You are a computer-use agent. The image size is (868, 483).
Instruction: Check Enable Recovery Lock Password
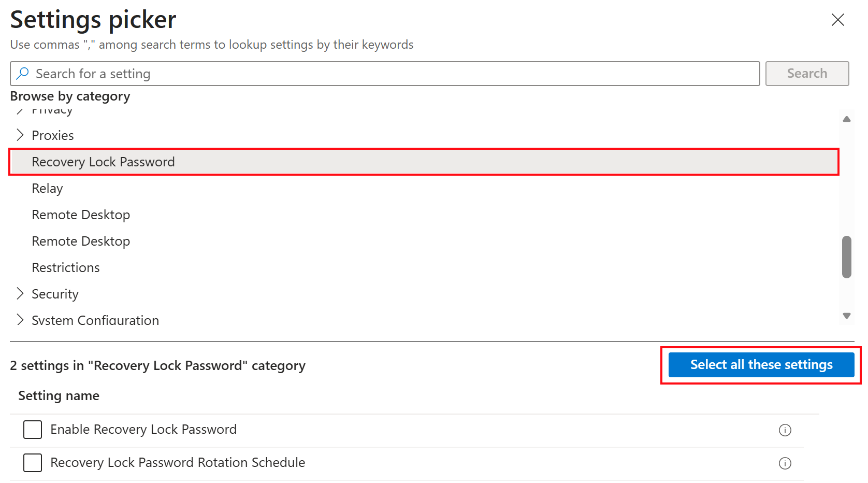click(x=33, y=430)
